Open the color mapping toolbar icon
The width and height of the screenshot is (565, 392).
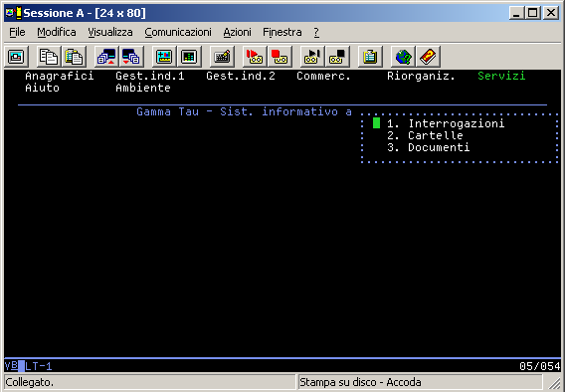click(x=189, y=57)
